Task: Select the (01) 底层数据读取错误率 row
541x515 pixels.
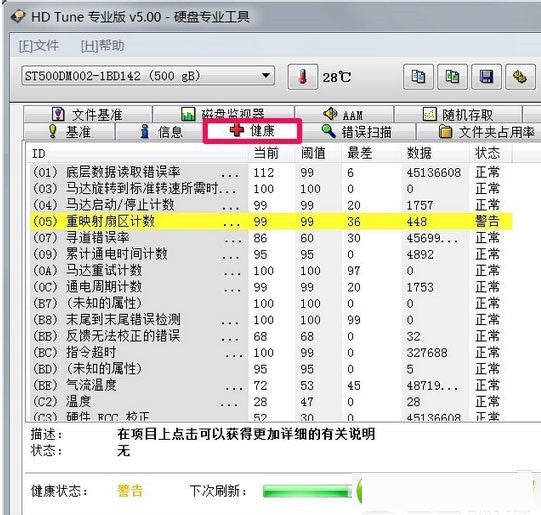Action: tap(270, 172)
